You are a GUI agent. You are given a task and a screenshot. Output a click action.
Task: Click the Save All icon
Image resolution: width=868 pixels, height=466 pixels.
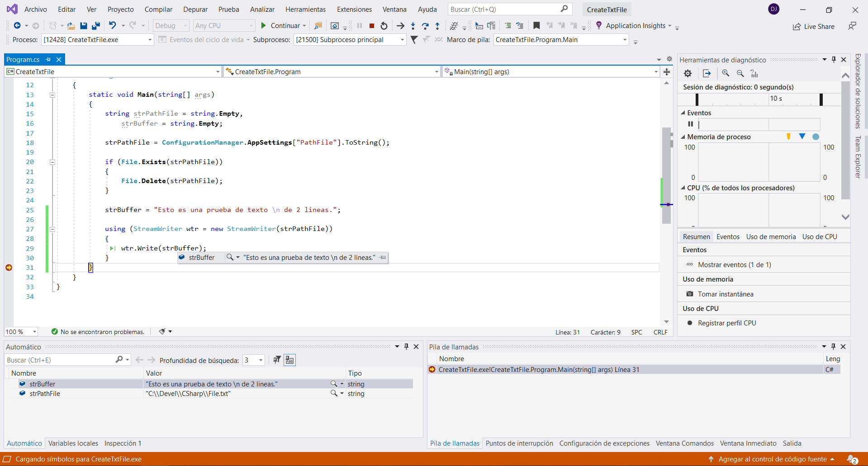point(96,26)
